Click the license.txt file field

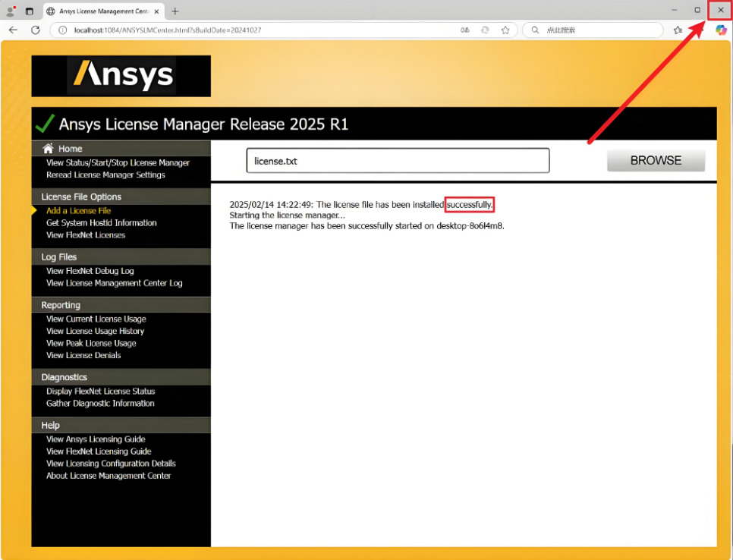398,161
